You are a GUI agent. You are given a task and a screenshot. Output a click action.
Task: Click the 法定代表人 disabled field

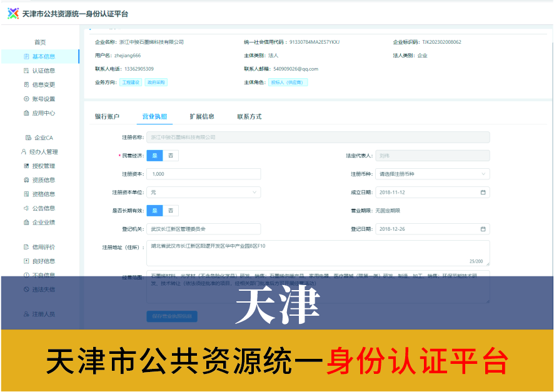[433, 156]
